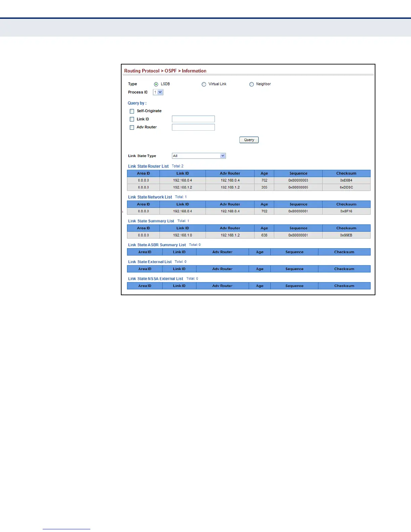The height and width of the screenshot is (532, 411).
Task: Click checksum value 0xDDBC
Action: click(x=346, y=187)
